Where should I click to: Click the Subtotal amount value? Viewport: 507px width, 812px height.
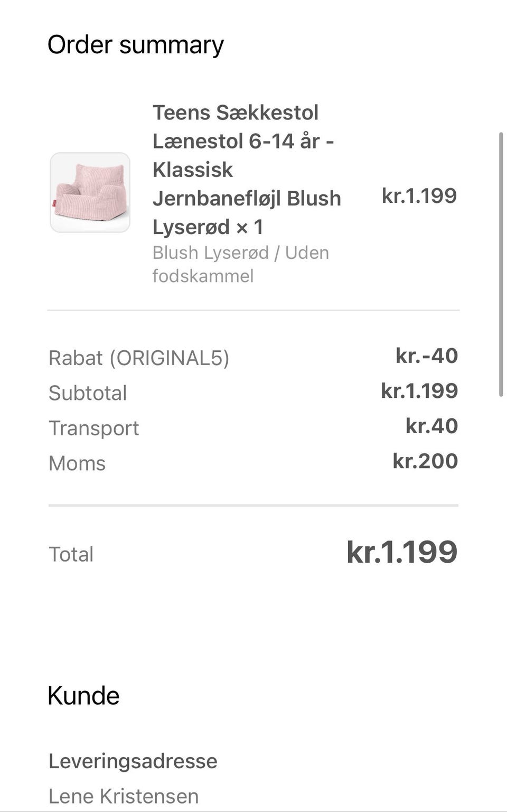419,391
